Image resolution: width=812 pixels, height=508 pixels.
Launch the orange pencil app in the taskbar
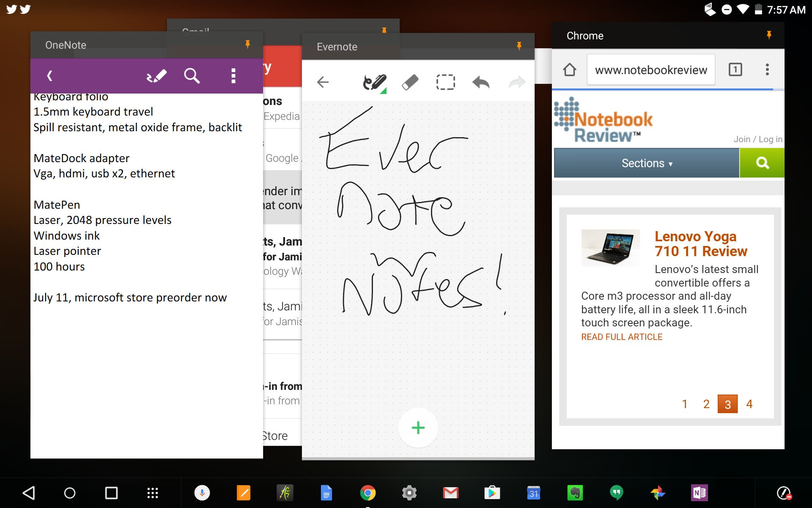click(x=244, y=493)
